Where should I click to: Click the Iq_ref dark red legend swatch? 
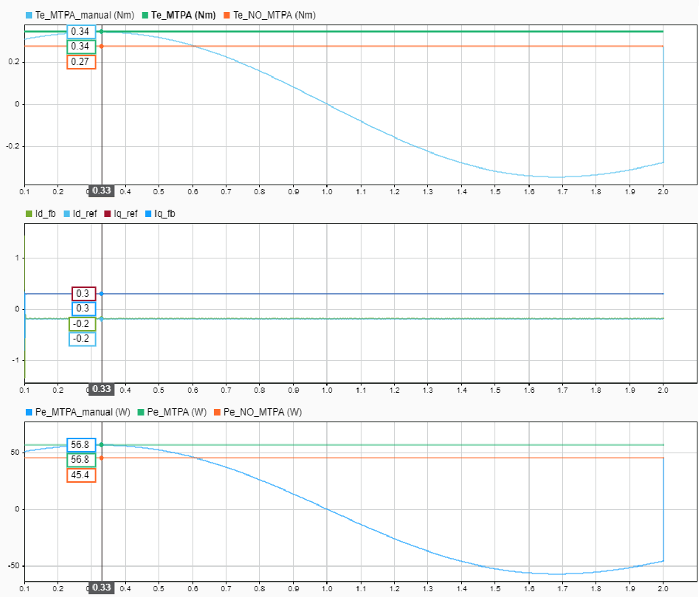click(107, 214)
